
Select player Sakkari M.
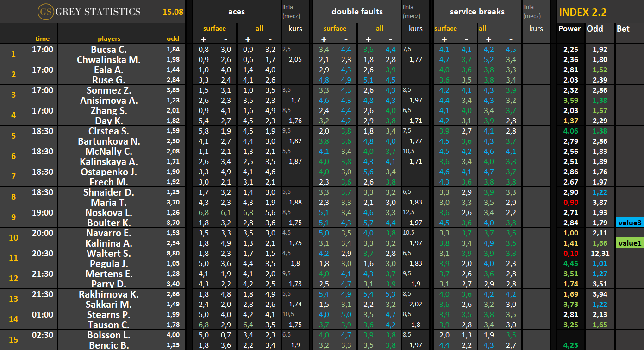(109, 305)
